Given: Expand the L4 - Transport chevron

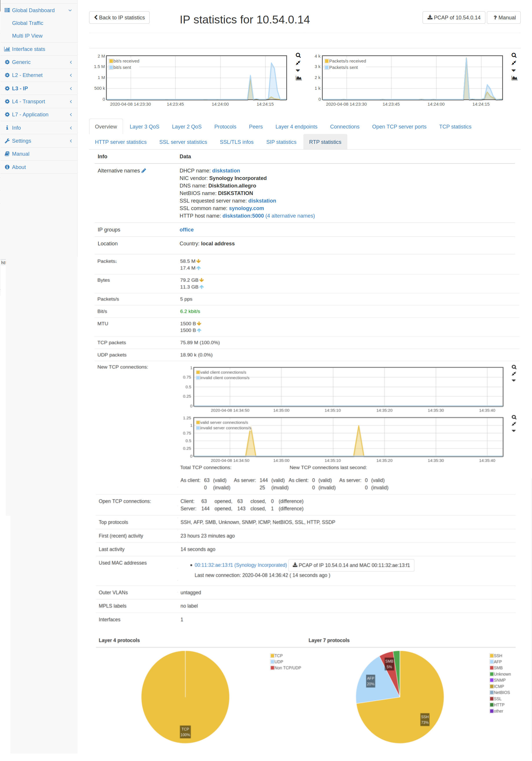Looking at the screenshot, I should tap(71, 102).
